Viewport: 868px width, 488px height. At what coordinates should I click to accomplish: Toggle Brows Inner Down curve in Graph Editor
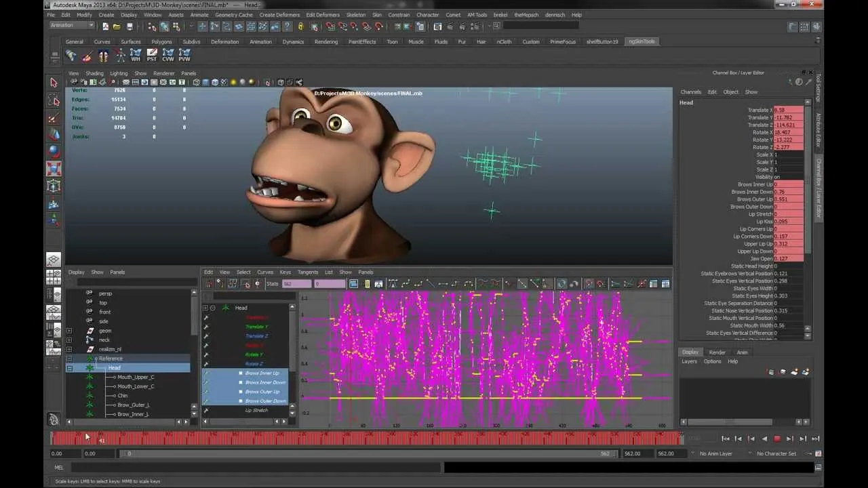(265, 382)
